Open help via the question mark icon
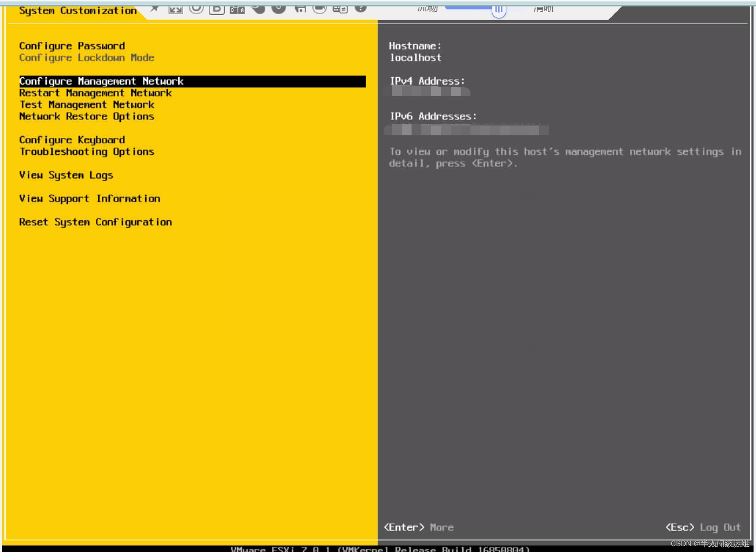This screenshot has height=552, width=756. click(x=361, y=8)
